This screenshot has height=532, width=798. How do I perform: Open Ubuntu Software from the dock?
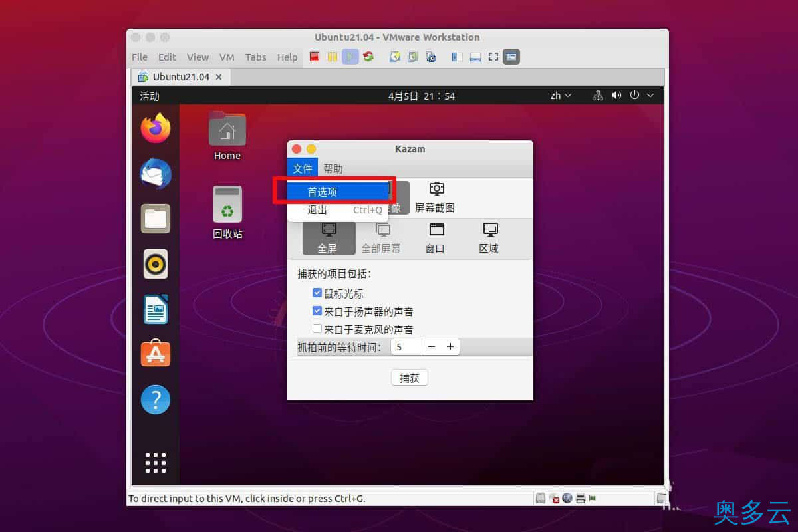(x=155, y=354)
